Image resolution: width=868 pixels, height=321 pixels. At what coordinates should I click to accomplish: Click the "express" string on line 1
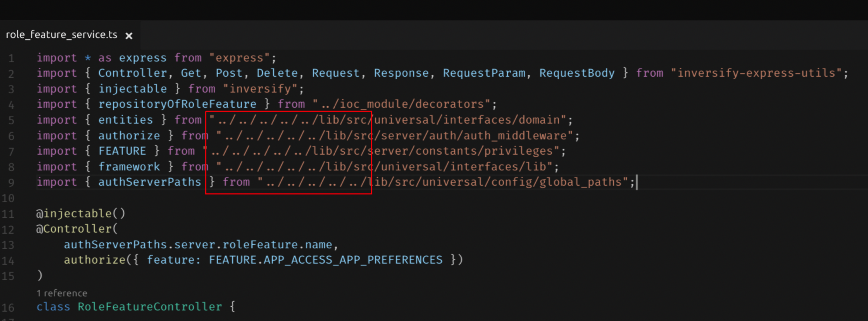(239, 58)
